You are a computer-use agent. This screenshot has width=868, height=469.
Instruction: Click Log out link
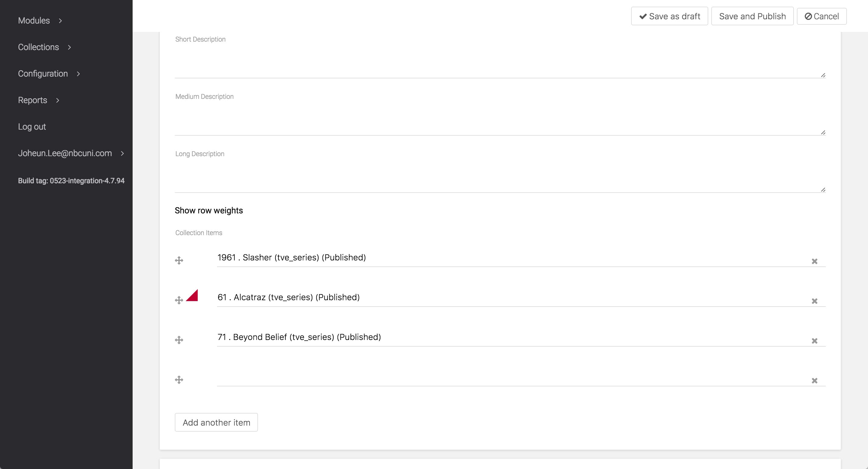(x=32, y=127)
